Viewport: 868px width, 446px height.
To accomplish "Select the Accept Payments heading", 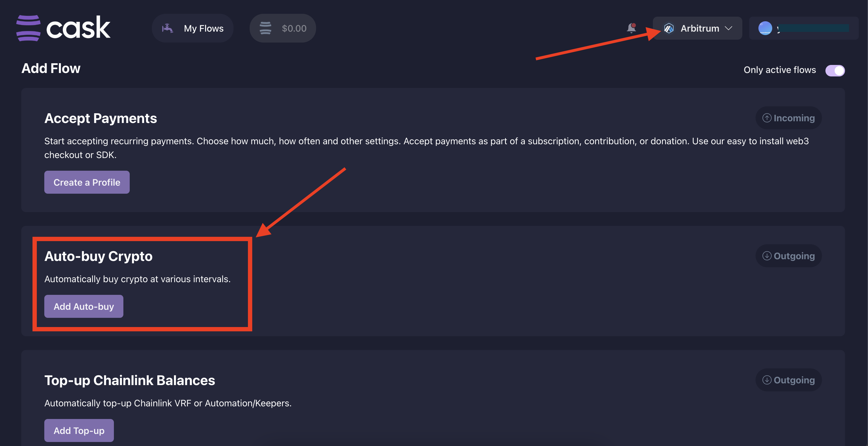I will click(101, 118).
